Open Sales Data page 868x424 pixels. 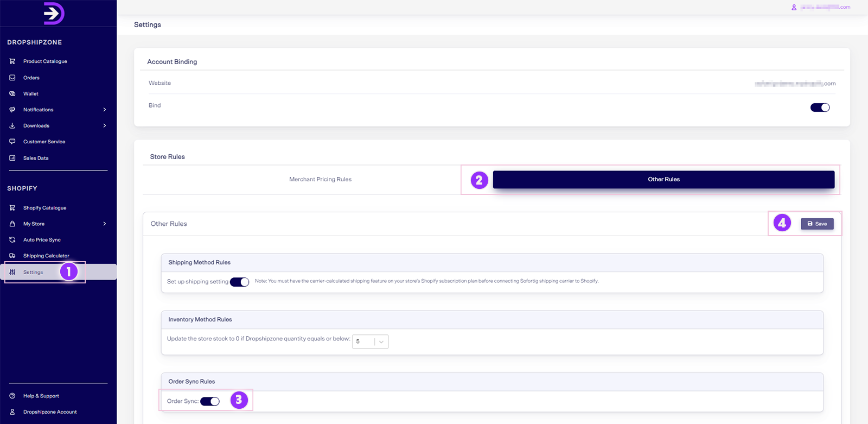(x=36, y=158)
